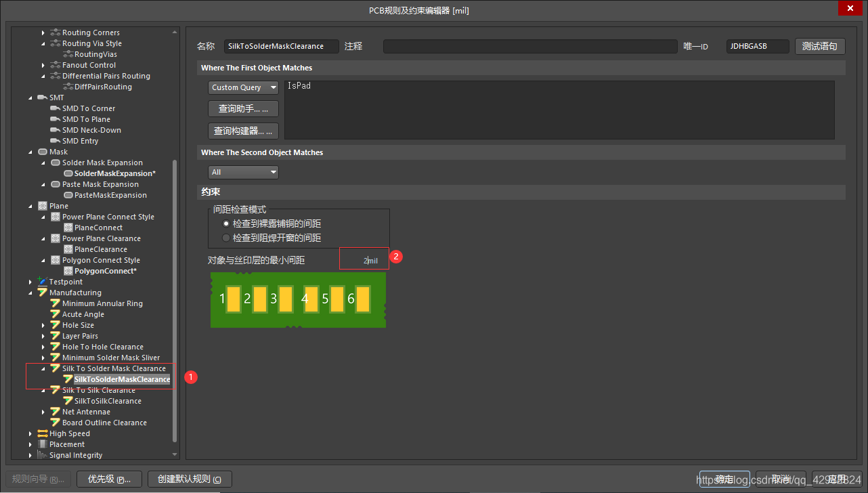Select SilkToSilkClearance rule in tree

click(108, 401)
